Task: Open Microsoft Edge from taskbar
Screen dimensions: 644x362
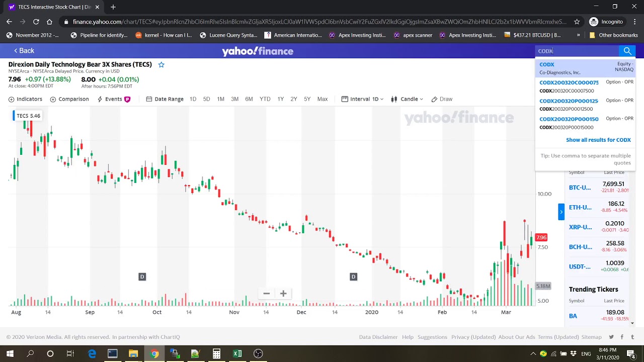Action: pos(92,353)
